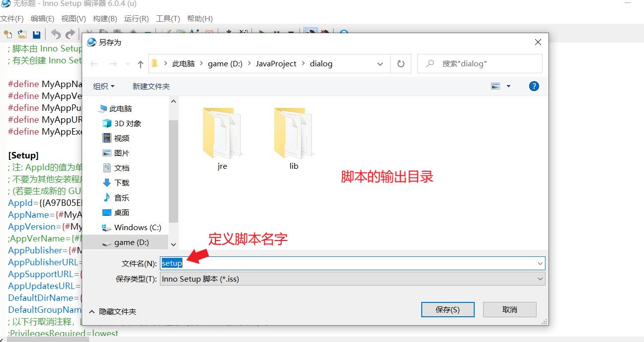Click JavaProject in the breadcrumb path
Screen dimensions: 644x342
pyautogui.click(x=276, y=64)
